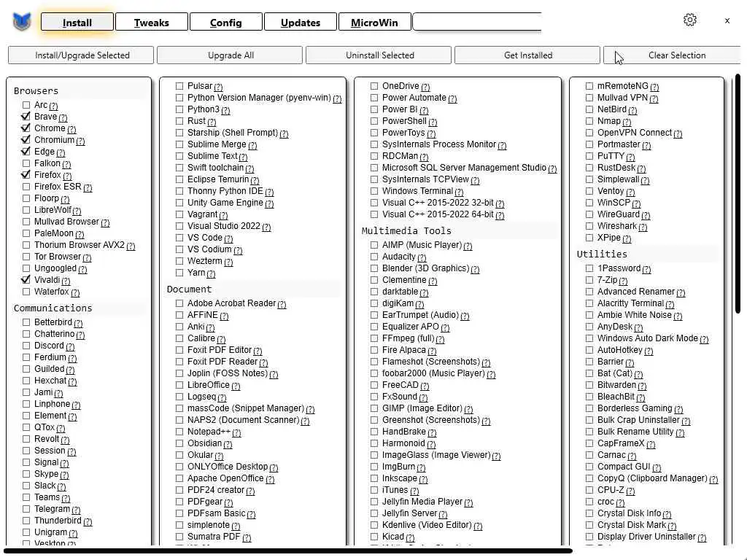This screenshot has width=747, height=560.
Task: Open the help (?) link next to Wireshark
Action: point(643,227)
